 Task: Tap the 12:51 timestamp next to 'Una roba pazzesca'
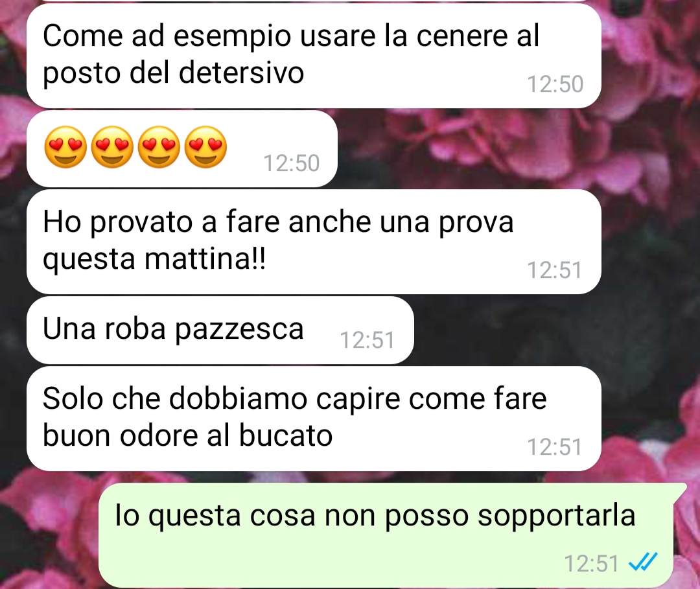click(x=367, y=340)
